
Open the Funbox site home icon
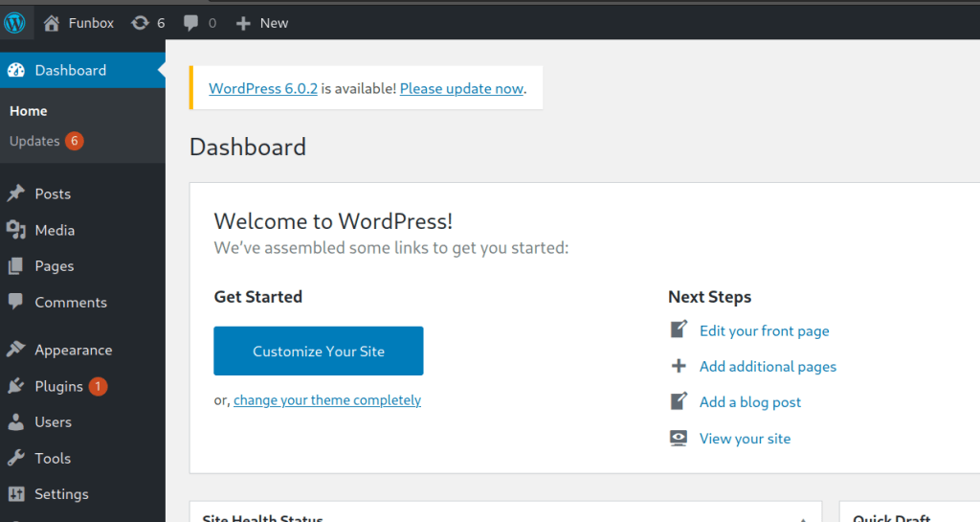(53, 22)
